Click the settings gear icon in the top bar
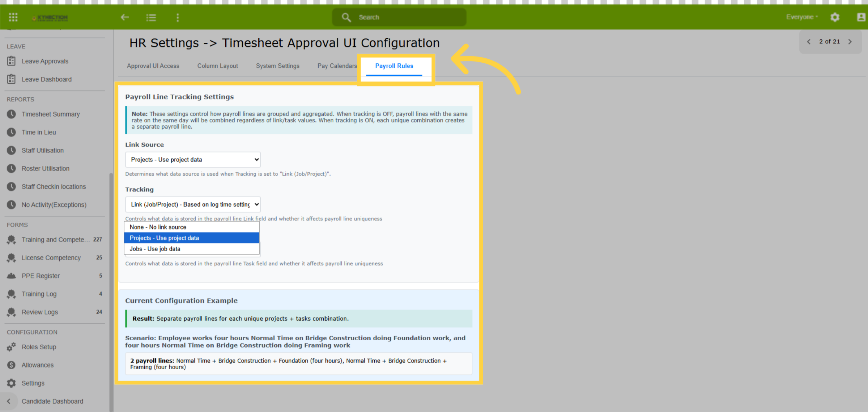The height and width of the screenshot is (412, 868). [835, 17]
